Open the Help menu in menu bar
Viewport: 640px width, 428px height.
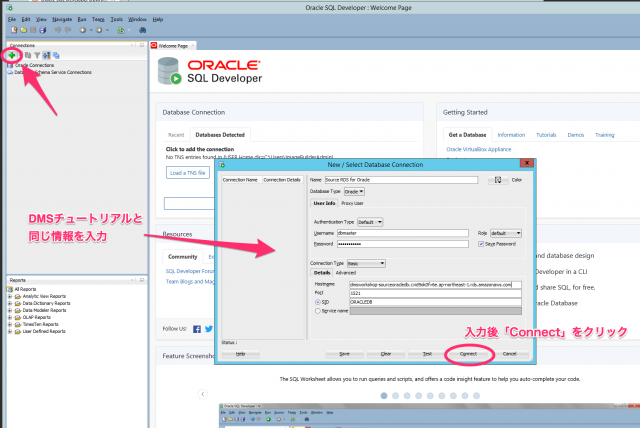158,19
